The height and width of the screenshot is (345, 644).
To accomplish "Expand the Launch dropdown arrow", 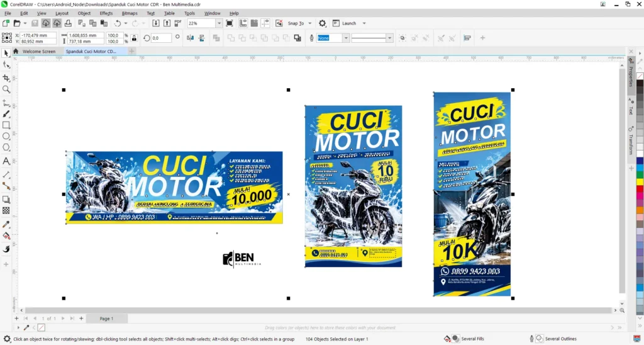I will pyautogui.click(x=364, y=23).
